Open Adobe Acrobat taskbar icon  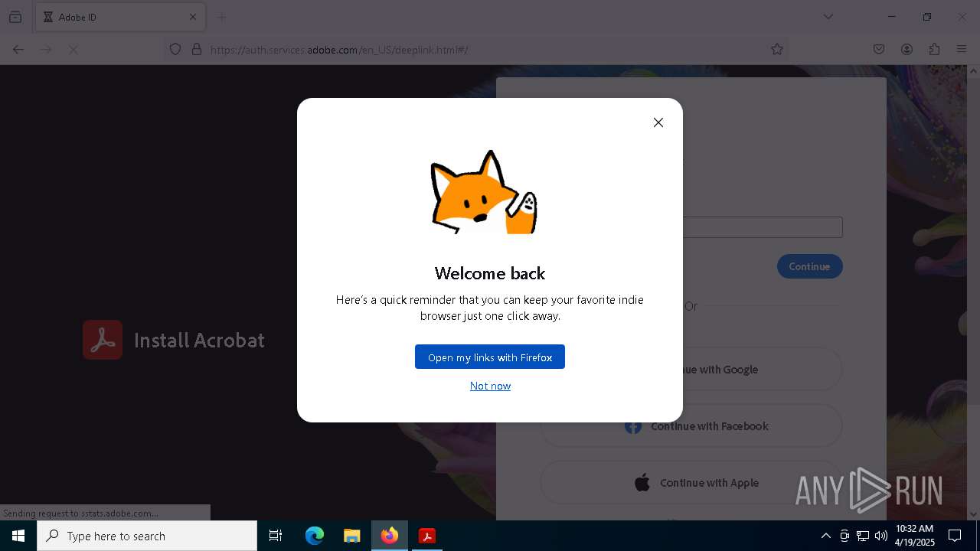click(427, 536)
